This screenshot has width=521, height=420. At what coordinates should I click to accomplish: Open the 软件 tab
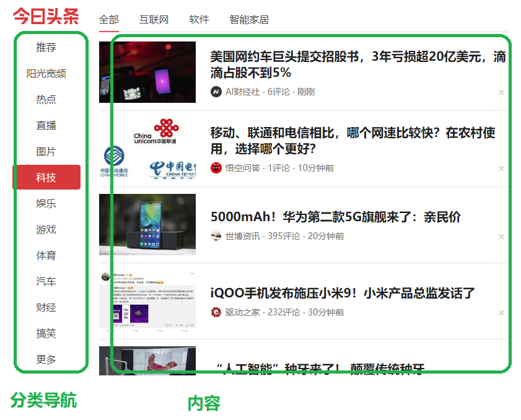(x=199, y=20)
